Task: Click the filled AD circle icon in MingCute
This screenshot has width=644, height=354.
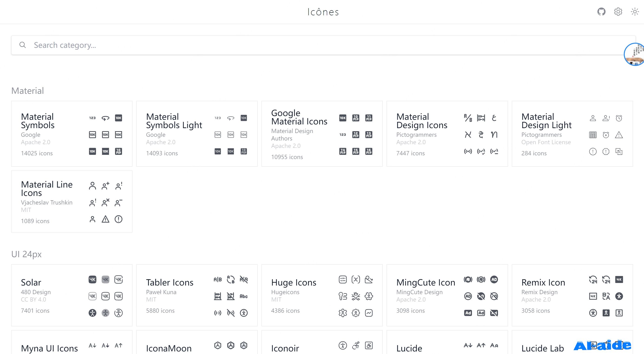Action: 494,279
